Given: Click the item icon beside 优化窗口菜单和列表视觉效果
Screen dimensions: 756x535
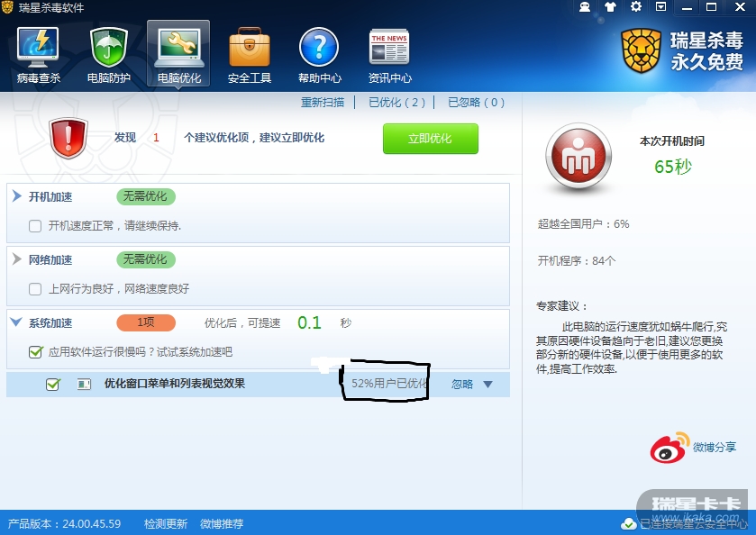Looking at the screenshot, I should tap(84, 385).
